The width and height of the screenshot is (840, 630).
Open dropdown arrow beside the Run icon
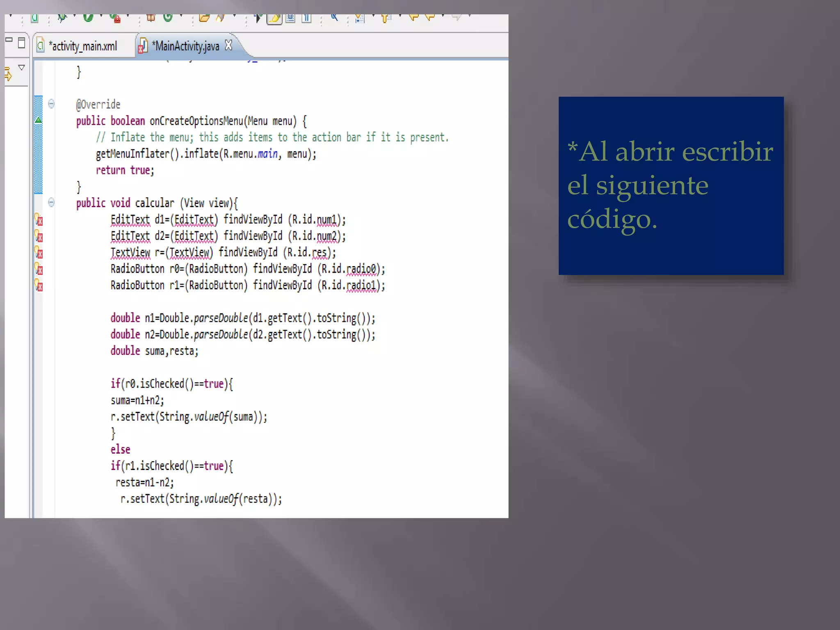[x=101, y=16]
